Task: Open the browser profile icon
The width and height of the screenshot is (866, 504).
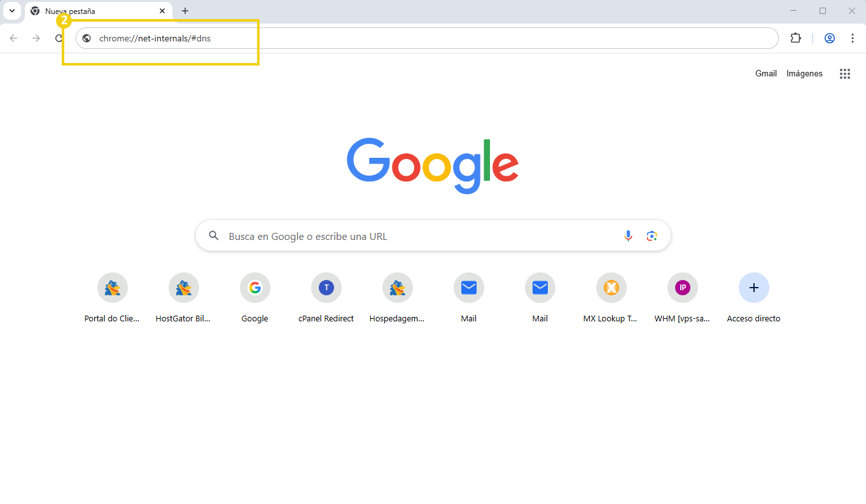Action: point(829,38)
